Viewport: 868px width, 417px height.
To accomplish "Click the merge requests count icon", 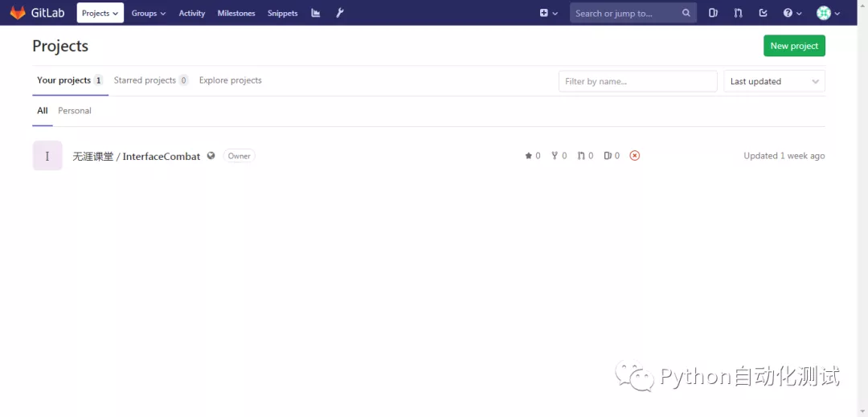I will [585, 156].
